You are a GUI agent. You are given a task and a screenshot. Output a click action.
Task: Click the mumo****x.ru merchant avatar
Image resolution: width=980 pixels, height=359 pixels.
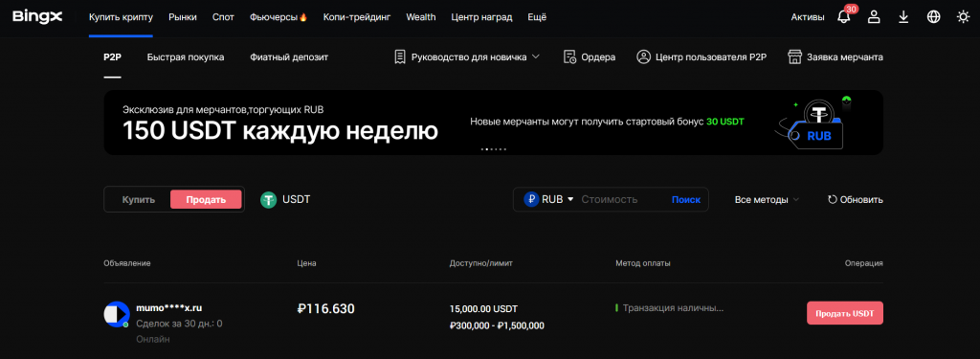[116, 314]
